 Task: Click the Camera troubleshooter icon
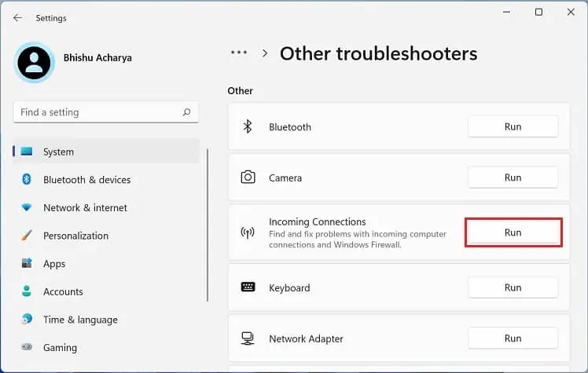pyautogui.click(x=248, y=177)
